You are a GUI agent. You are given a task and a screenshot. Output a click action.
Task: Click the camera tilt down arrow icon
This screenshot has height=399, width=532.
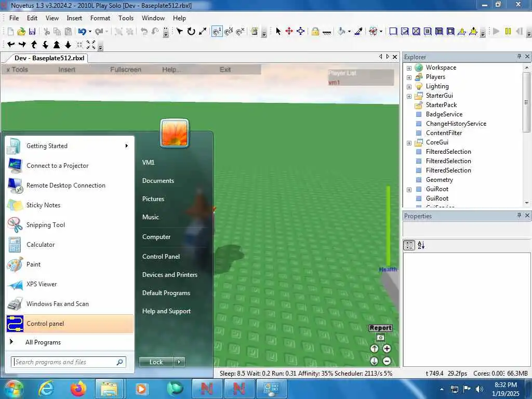click(x=46, y=45)
